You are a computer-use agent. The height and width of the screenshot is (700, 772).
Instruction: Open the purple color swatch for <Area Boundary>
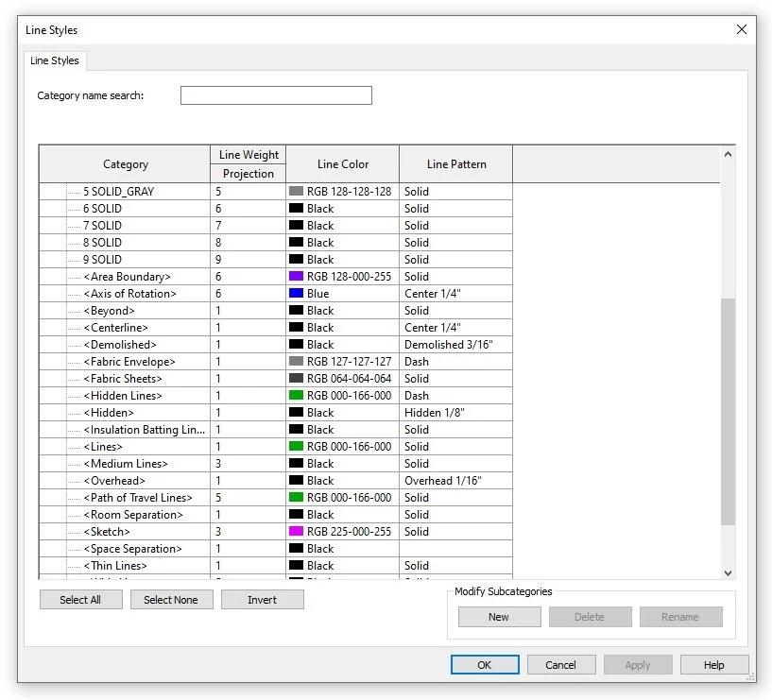coord(295,276)
